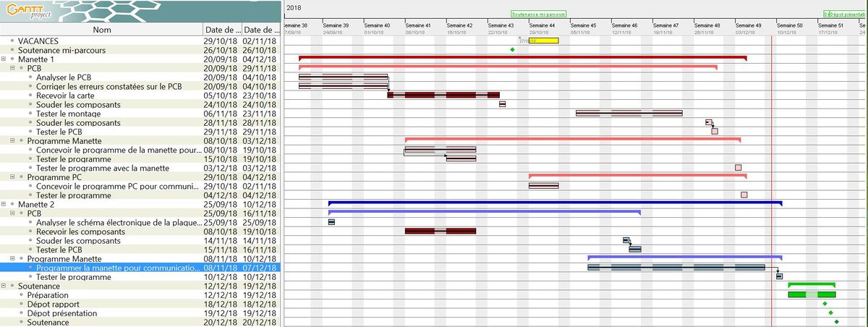The height and width of the screenshot is (327, 868).
Task: Select the Concevoir le programme PC task bar
Action: click(x=543, y=186)
